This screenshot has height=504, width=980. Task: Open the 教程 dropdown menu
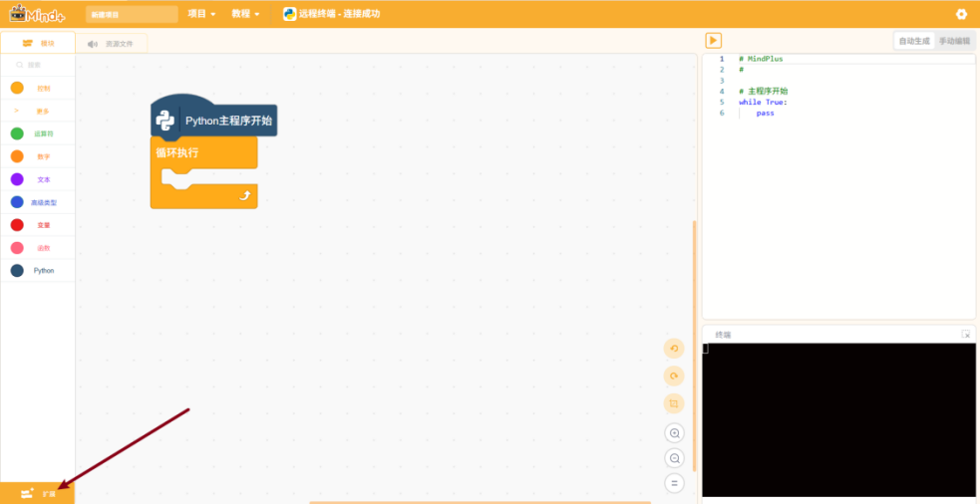click(245, 14)
